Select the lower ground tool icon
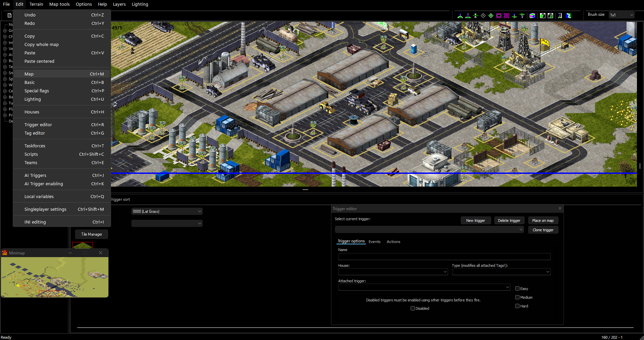Image resolution: width=644 pixels, height=340 pixels. click(468, 15)
